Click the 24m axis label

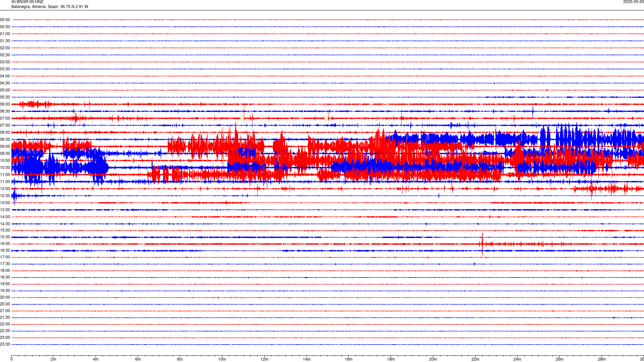[x=517, y=359]
